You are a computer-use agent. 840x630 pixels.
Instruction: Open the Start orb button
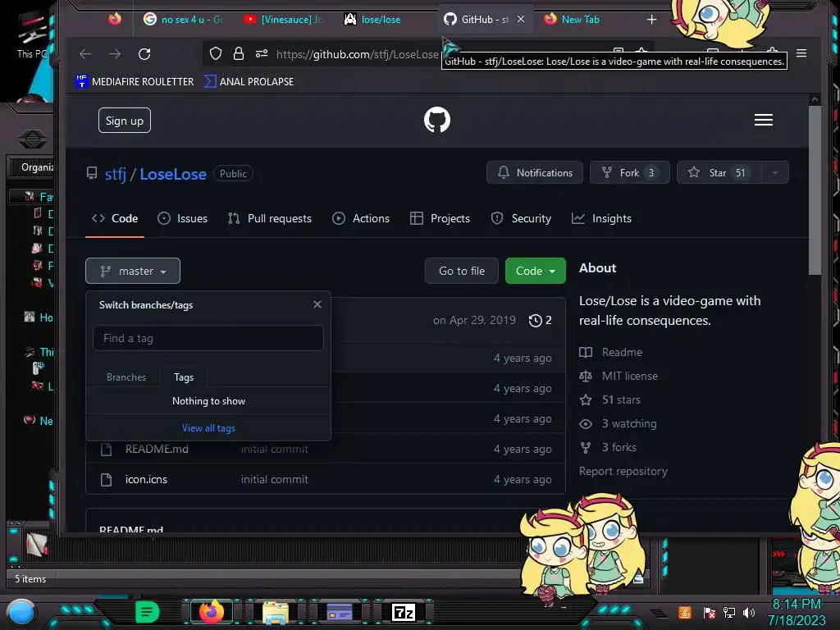point(21,614)
